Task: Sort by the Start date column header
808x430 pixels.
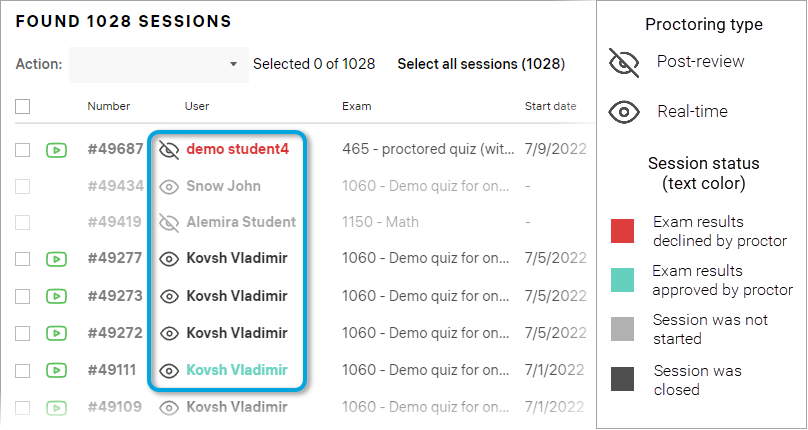Action: tap(550, 106)
